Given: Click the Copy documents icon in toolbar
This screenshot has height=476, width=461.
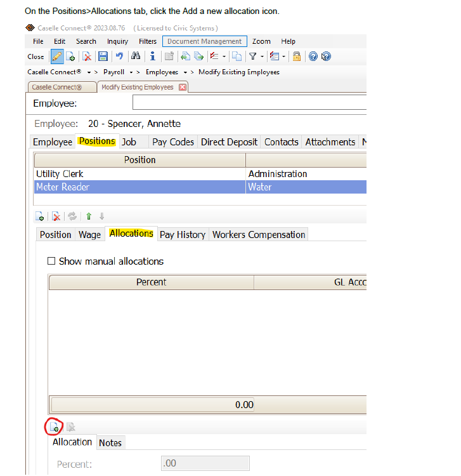Looking at the screenshot, I should (237, 56).
